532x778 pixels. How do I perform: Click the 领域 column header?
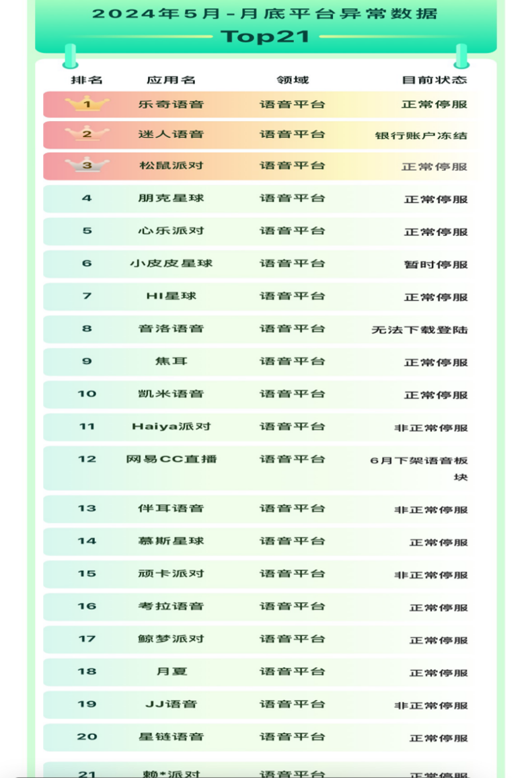coord(293,80)
